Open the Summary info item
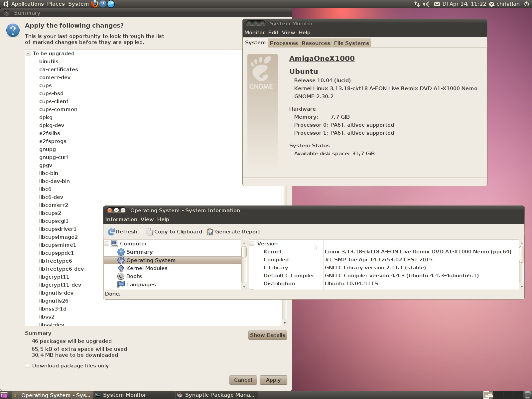This screenshot has height=399, width=532. (139, 252)
